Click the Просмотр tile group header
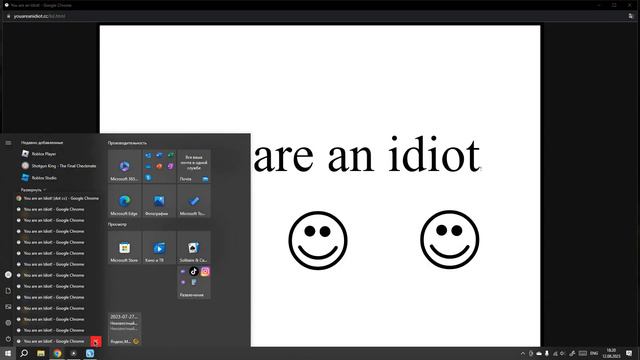 pos(117,224)
